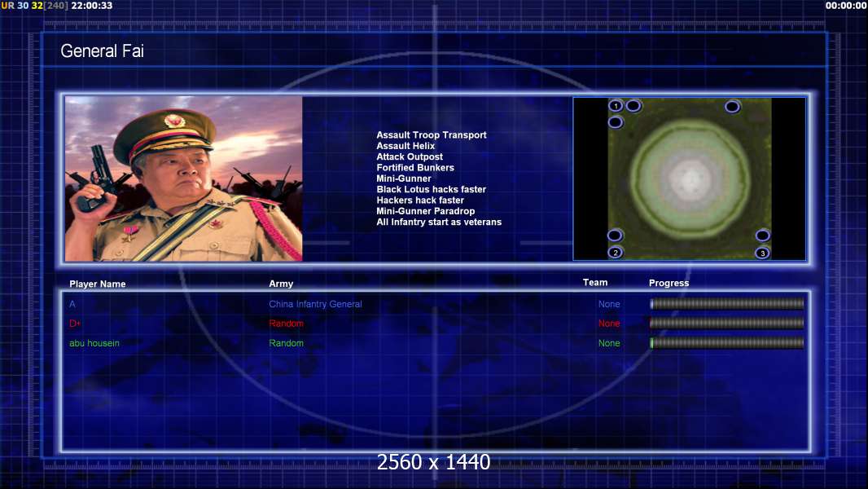Click General Fai portrait image
This screenshot has height=489, width=868.
point(184,178)
